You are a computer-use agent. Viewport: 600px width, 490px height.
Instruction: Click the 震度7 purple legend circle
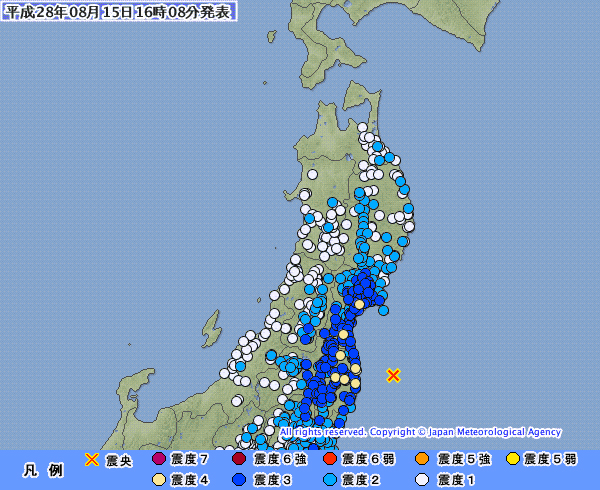pyautogui.click(x=159, y=459)
